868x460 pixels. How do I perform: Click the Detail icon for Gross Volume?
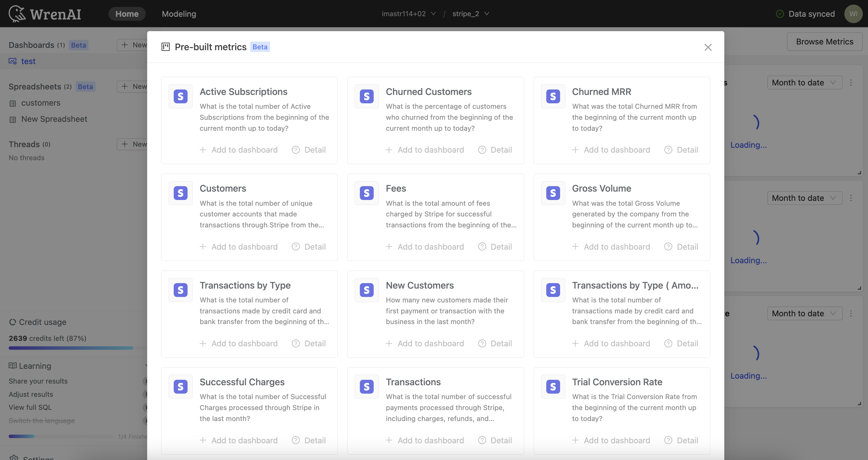668,247
